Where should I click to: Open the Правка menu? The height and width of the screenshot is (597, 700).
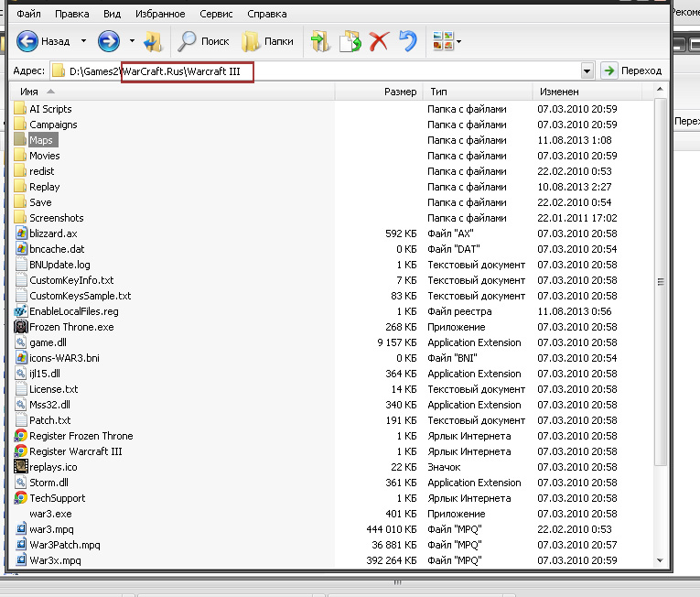pyautogui.click(x=72, y=14)
